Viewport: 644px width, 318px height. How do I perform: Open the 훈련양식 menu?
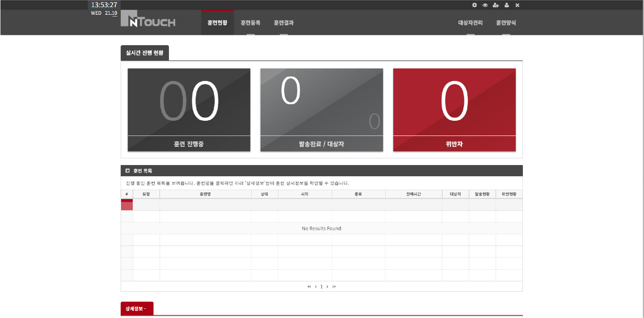point(506,23)
